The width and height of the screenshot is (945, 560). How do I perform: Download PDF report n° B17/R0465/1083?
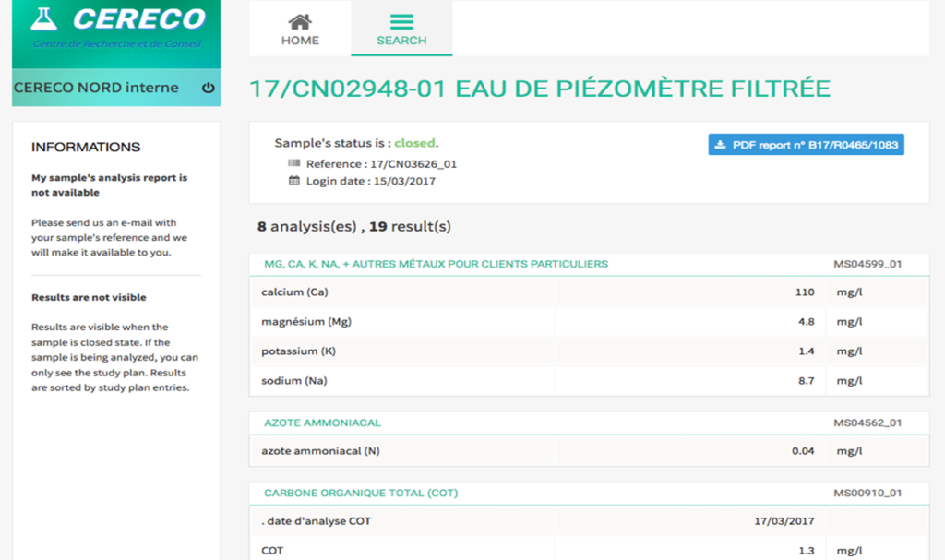pos(806,144)
